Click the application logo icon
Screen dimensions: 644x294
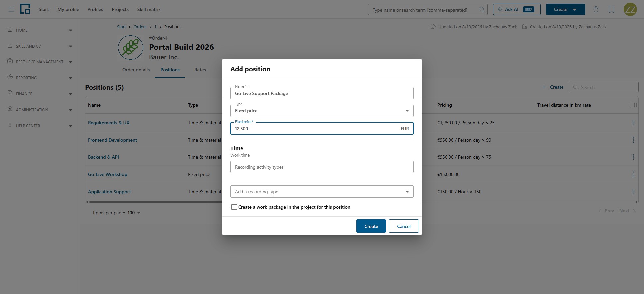click(x=25, y=9)
